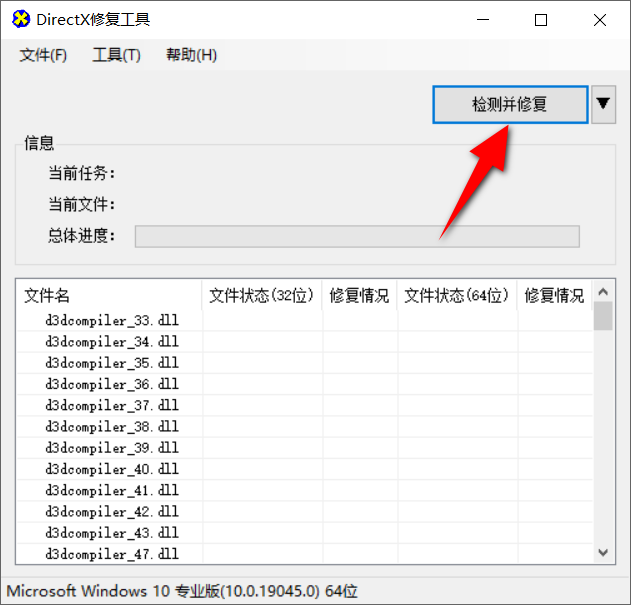Close the DirectX修复工具 window
631x605 pixels.
tap(600, 20)
